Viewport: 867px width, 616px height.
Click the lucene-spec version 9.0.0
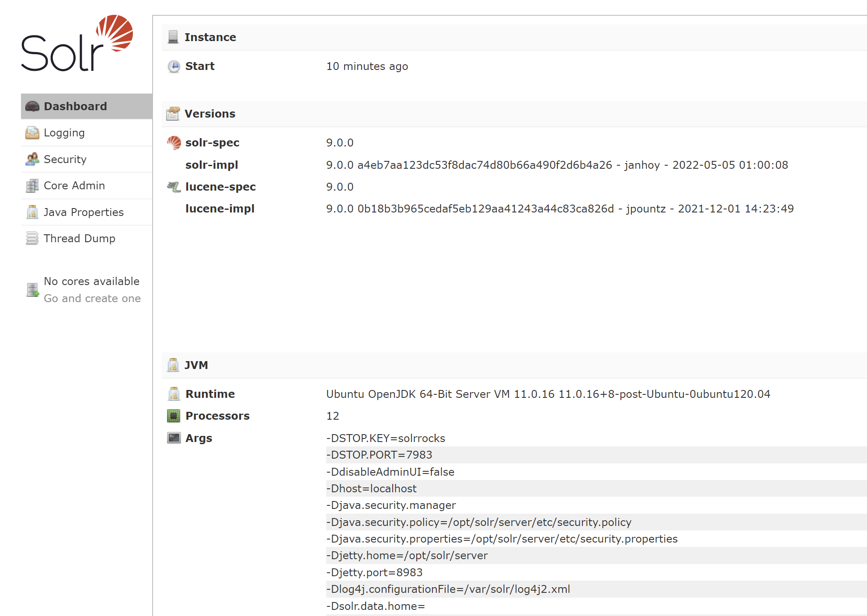[340, 187]
